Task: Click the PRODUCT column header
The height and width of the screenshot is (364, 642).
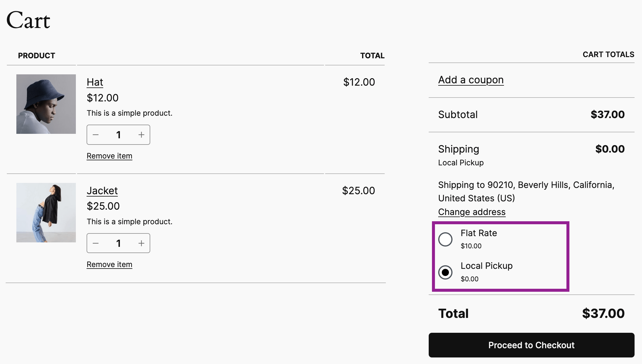Action: coord(37,55)
